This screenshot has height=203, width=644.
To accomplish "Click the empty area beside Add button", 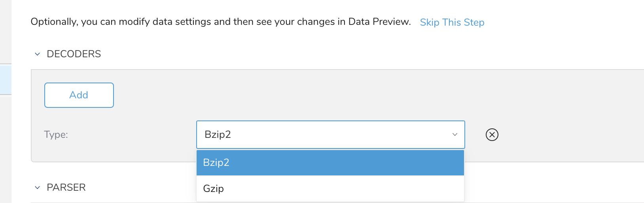I will click(277, 95).
